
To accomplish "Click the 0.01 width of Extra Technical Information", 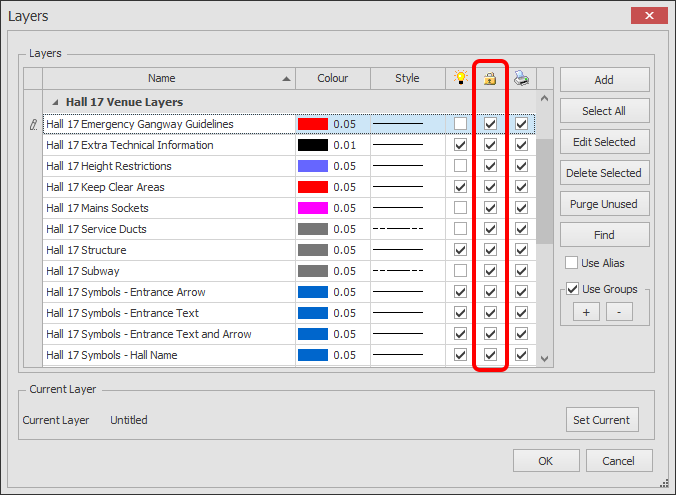I will click(x=344, y=145).
